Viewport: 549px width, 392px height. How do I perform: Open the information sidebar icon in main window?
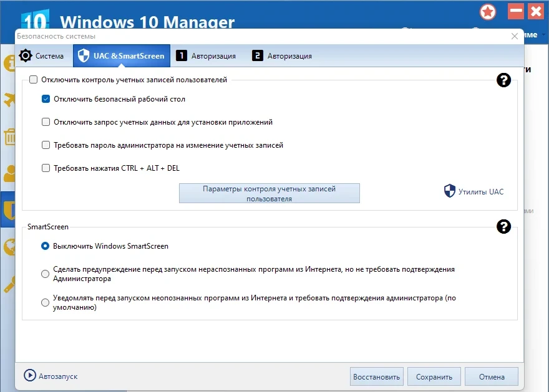9,64
